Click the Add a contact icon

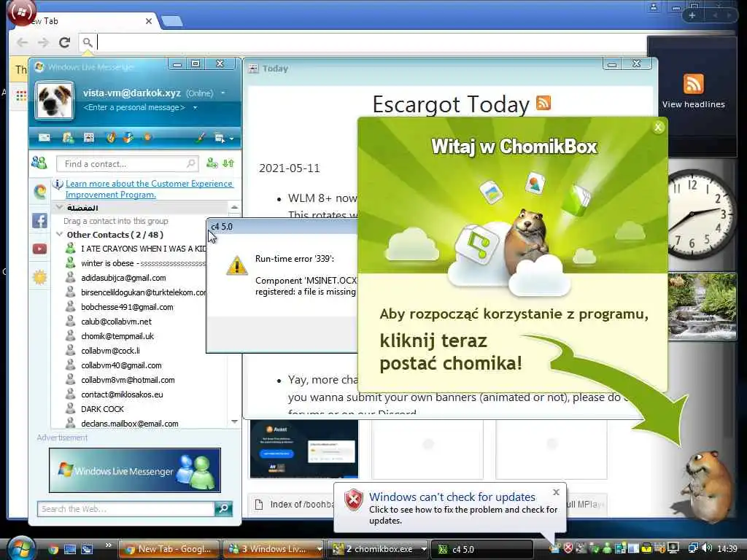(212, 163)
